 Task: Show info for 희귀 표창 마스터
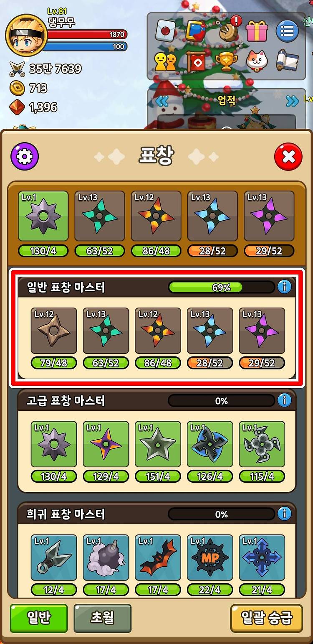(284, 514)
